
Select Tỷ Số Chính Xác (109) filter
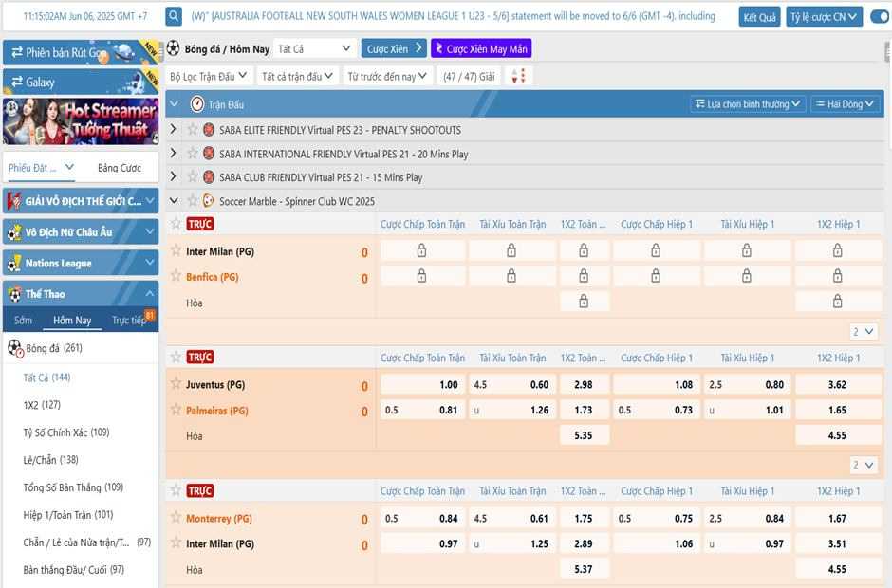66,432
